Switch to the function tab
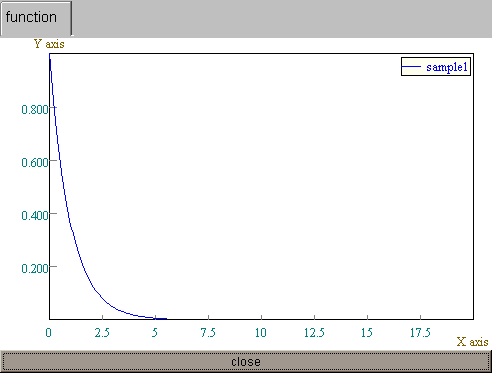The width and height of the screenshot is (492, 373). [x=36, y=18]
